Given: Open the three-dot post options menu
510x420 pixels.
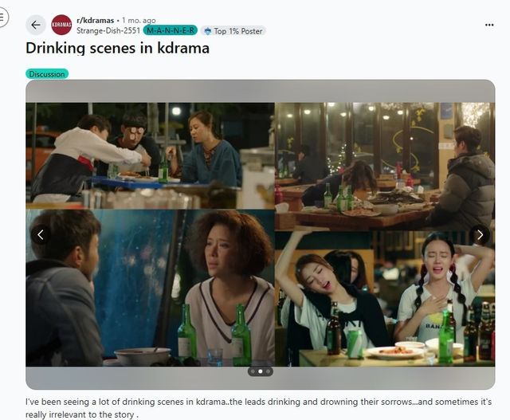Looking at the screenshot, I should click(489, 25).
